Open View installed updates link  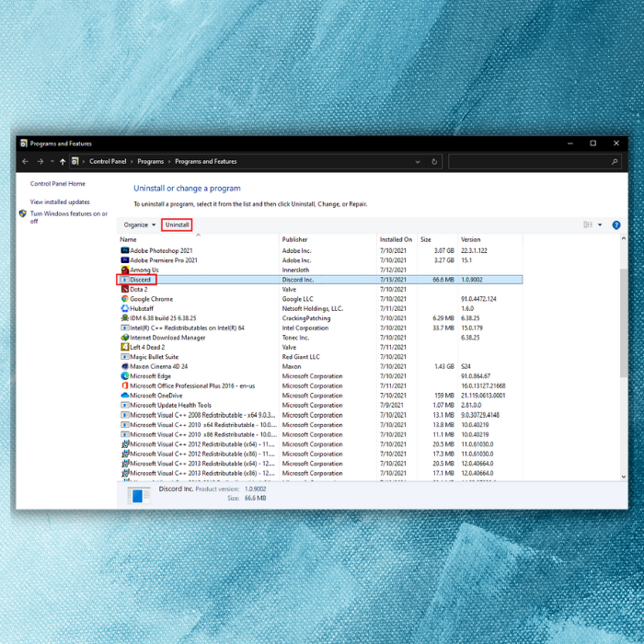coord(60,201)
